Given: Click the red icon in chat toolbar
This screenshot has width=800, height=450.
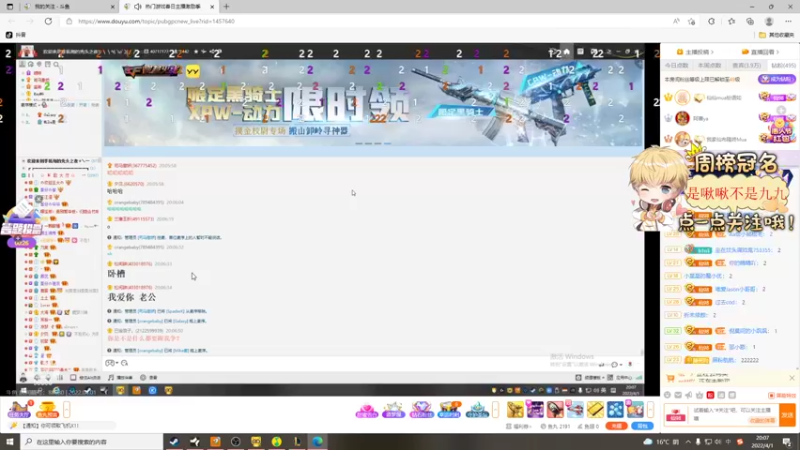Looking at the screenshot, I should [x=710, y=395].
